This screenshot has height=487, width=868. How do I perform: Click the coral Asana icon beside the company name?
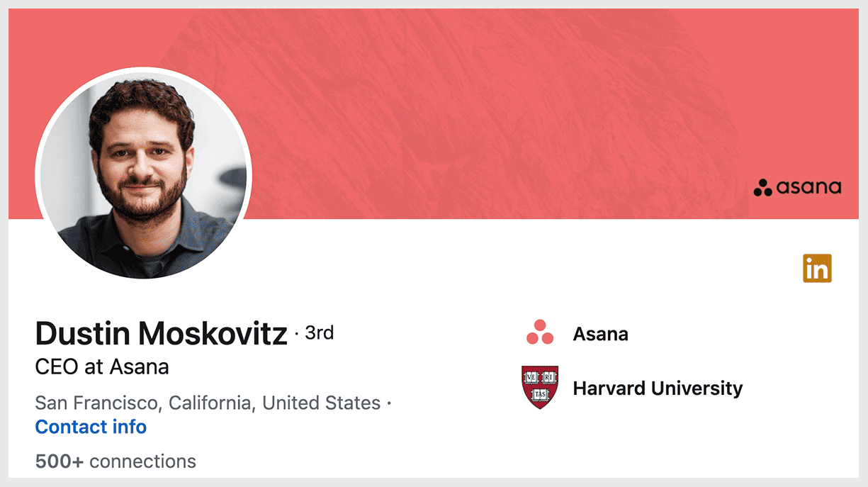click(540, 332)
